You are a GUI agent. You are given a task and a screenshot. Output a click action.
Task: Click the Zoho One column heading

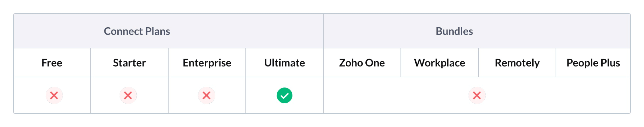click(x=362, y=63)
